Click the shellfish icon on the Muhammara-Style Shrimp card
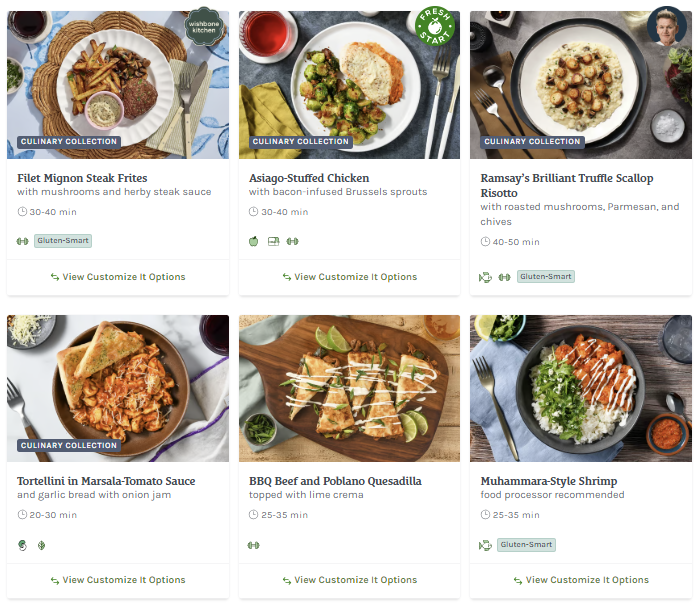 click(x=486, y=545)
